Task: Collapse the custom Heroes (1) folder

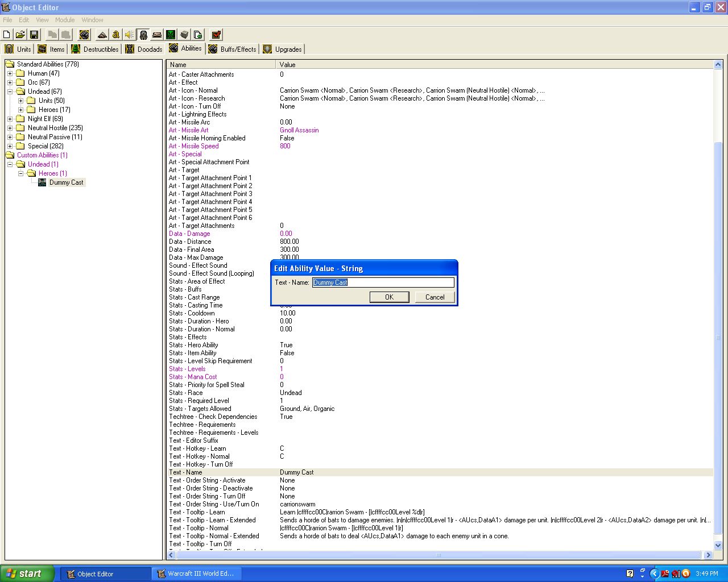Action: tap(20, 173)
